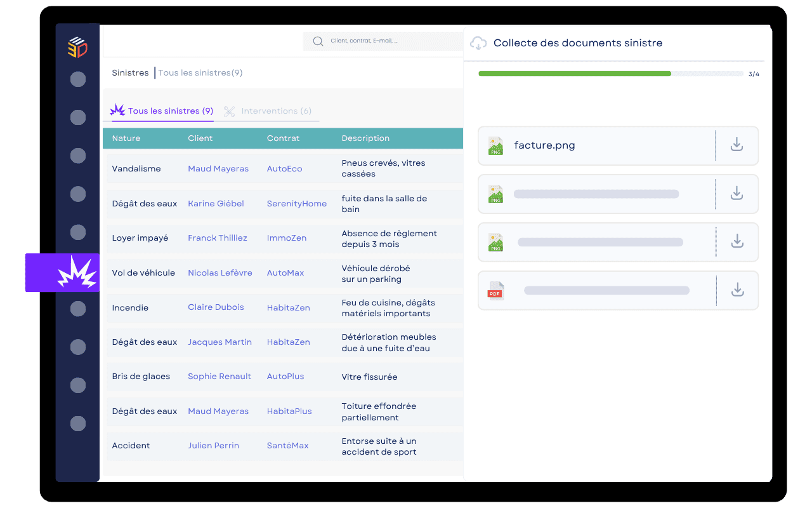Click the scissors icon on the Interventions tab
Screen dimensions: 812x508
click(x=230, y=110)
